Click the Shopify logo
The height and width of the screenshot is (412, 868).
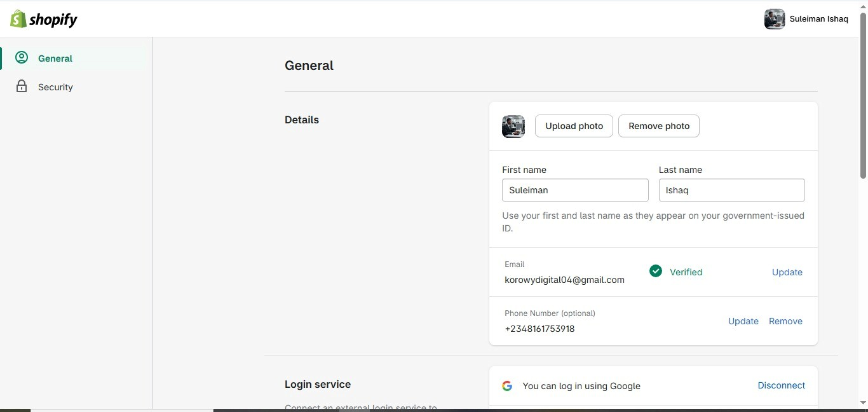pos(44,19)
